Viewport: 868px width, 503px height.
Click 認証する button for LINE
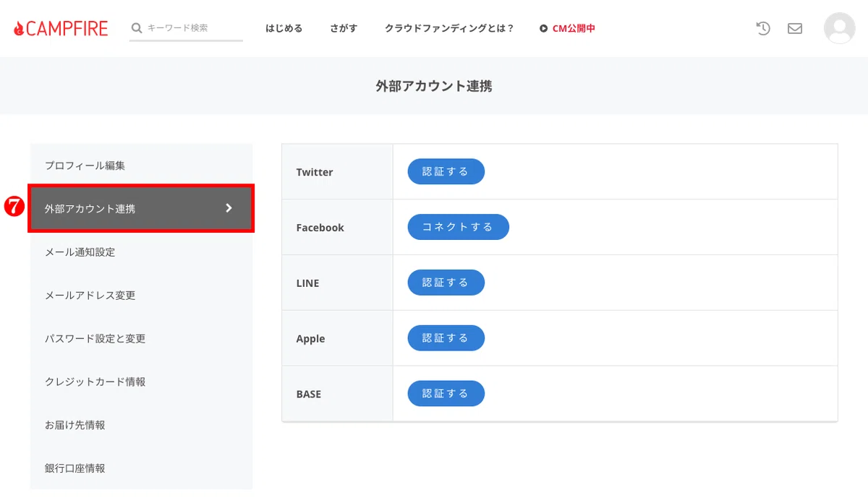446,283
